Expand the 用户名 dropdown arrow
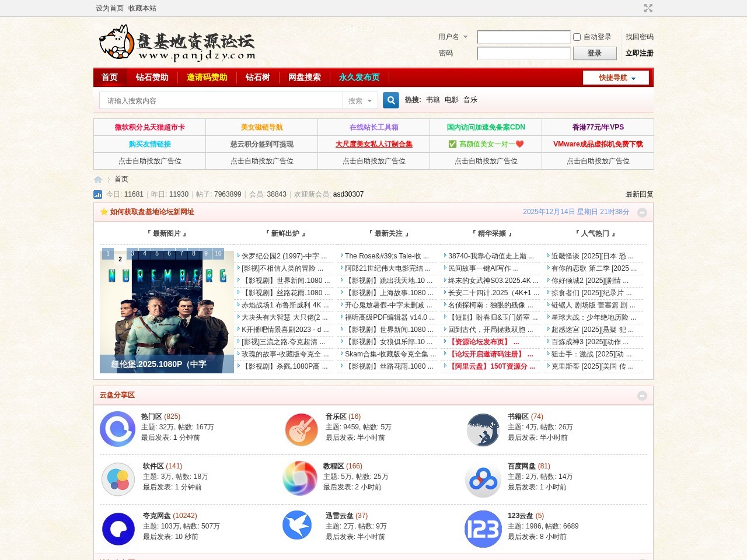747x560 pixels. point(465,37)
